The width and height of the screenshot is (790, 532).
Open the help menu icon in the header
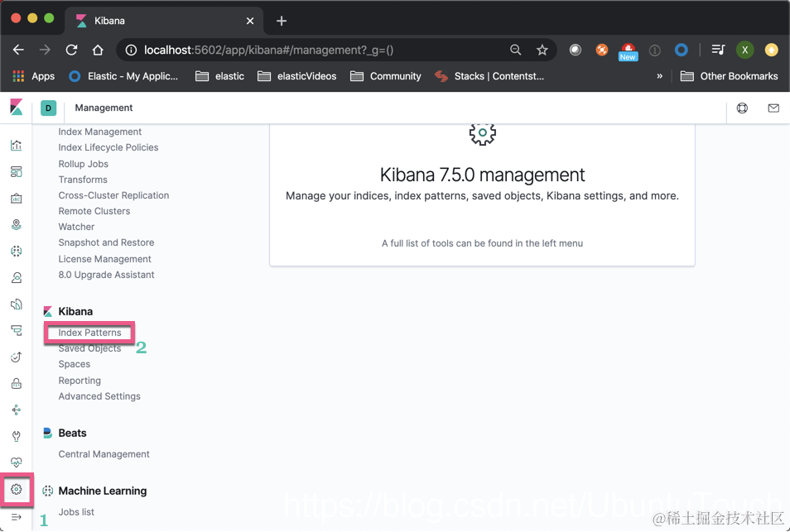742,108
